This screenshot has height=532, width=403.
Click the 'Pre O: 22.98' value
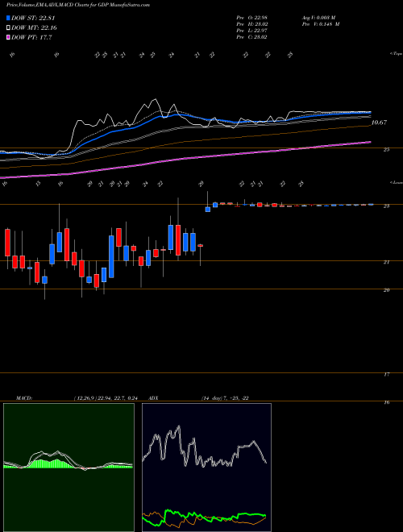[x=251, y=18]
